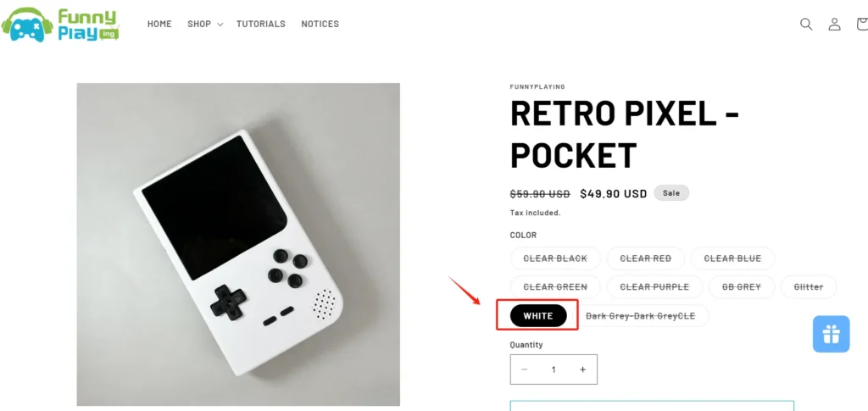Select the WHITE color option
This screenshot has width=868, height=411.
tap(538, 316)
